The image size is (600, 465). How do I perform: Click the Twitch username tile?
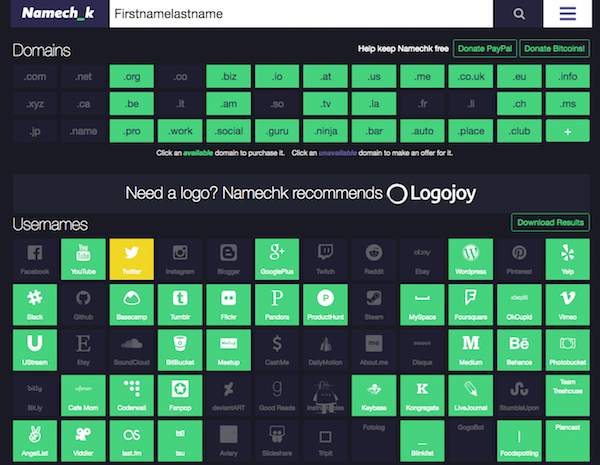(325, 259)
